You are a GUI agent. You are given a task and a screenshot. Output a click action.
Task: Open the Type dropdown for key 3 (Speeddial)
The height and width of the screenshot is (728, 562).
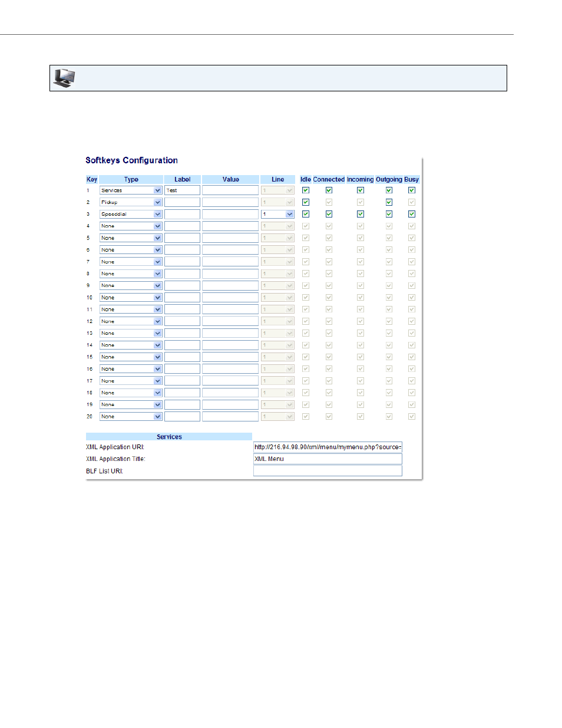pyautogui.click(x=130, y=214)
